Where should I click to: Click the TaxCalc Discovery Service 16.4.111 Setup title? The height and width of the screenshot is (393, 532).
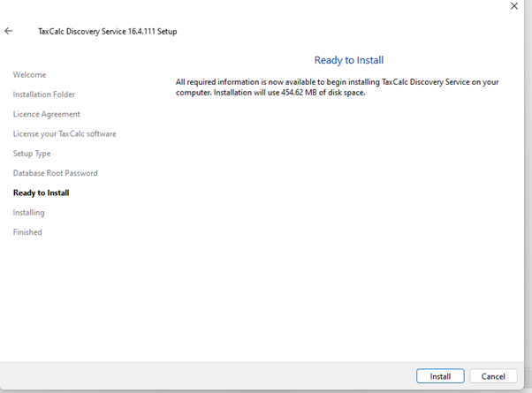tap(107, 32)
